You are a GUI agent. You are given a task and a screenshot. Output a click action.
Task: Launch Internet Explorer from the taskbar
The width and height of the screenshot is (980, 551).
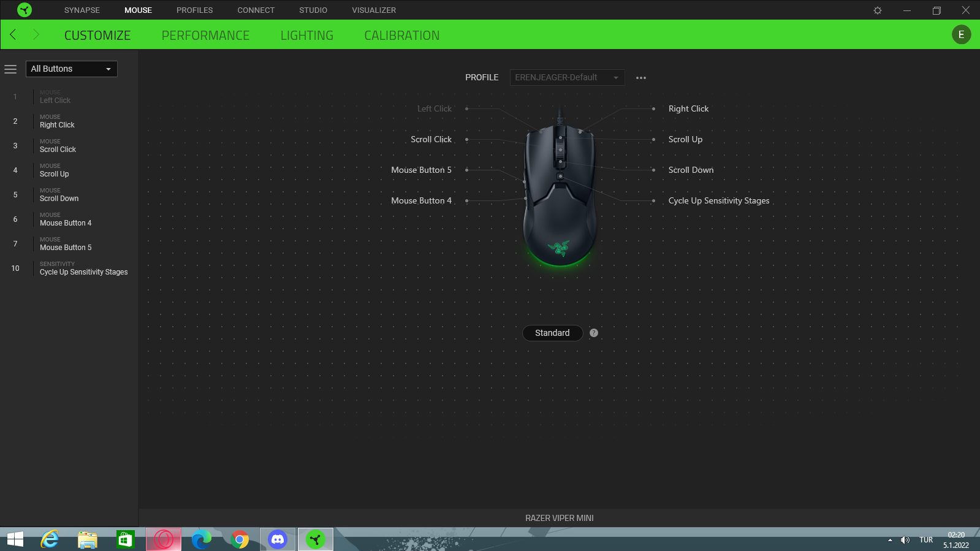[x=50, y=539]
